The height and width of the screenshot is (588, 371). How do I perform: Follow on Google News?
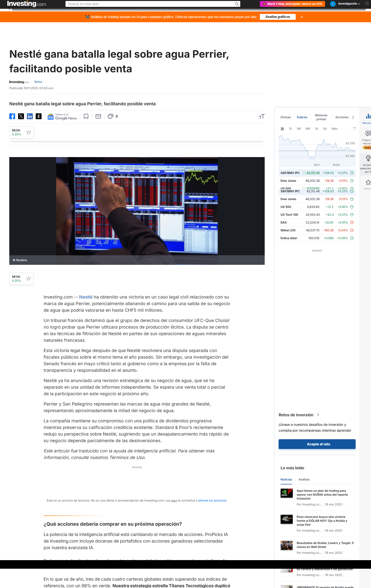tap(62, 117)
